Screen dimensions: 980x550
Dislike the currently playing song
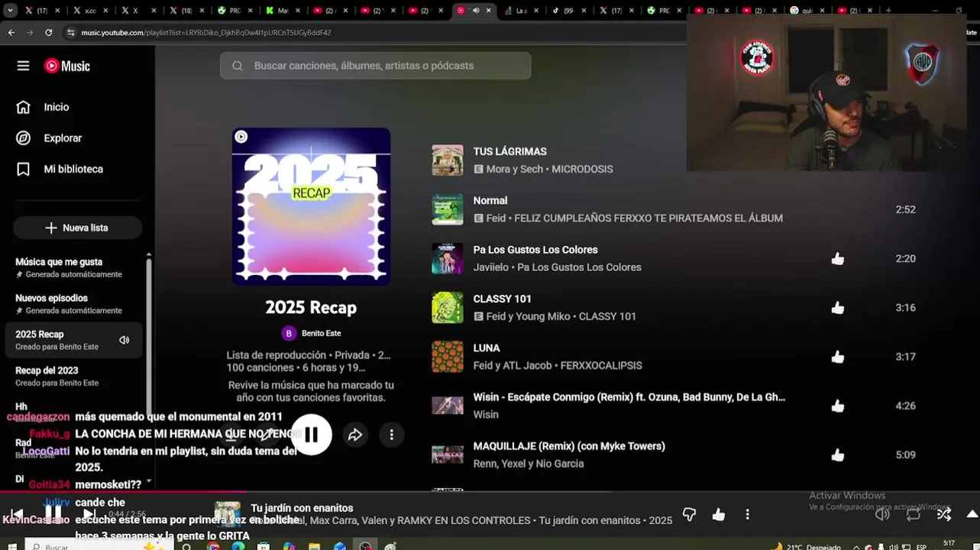[x=689, y=514]
